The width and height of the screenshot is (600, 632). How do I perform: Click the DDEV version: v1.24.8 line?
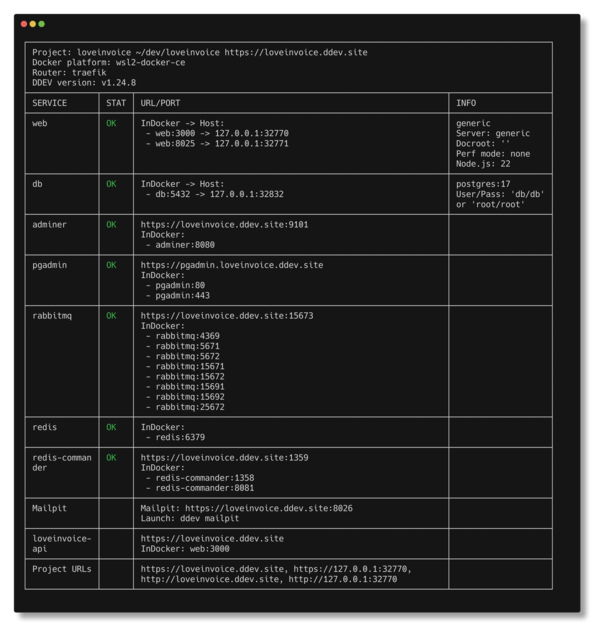point(84,83)
